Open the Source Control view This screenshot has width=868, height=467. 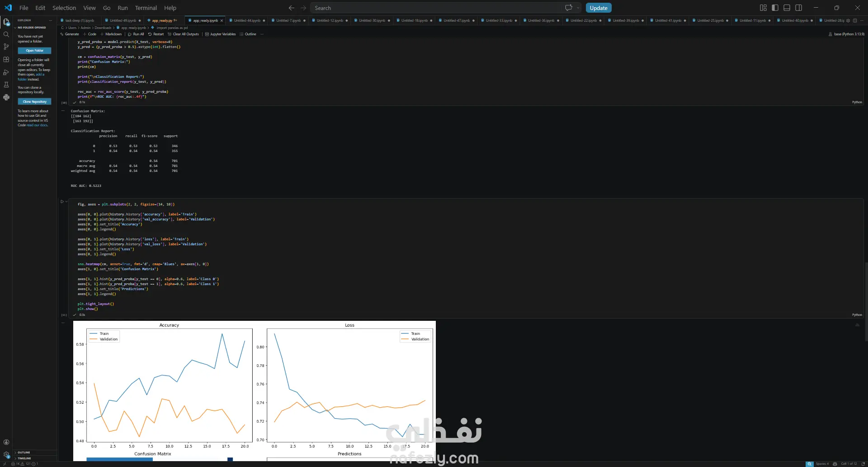pos(6,47)
